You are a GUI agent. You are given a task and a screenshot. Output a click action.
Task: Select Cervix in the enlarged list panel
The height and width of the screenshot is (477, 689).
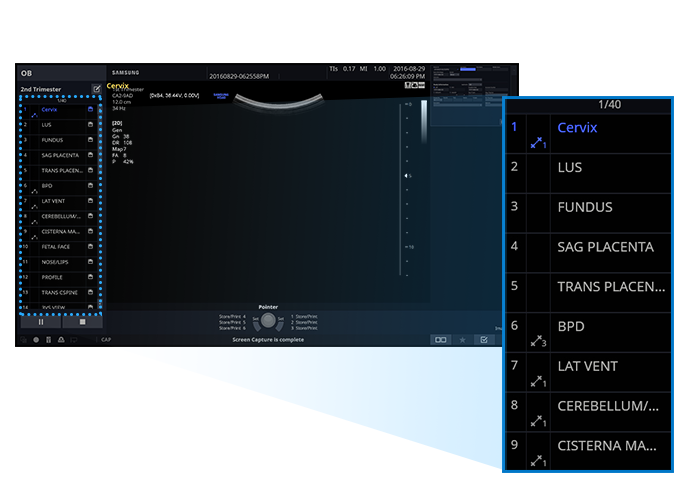pyautogui.click(x=577, y=127)
